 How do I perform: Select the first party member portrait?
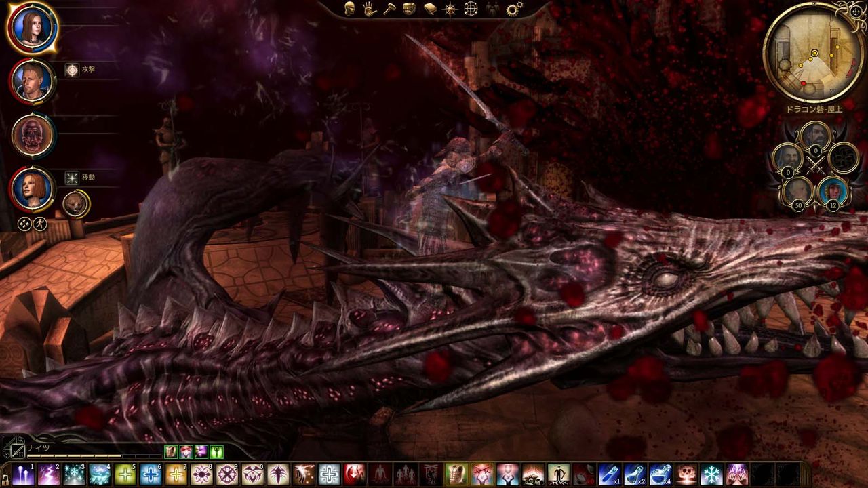point(32,27)
